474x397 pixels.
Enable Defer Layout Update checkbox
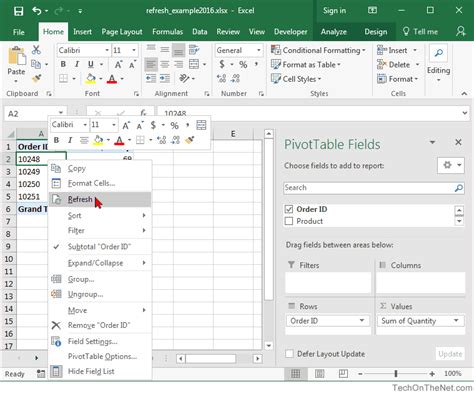289,354
